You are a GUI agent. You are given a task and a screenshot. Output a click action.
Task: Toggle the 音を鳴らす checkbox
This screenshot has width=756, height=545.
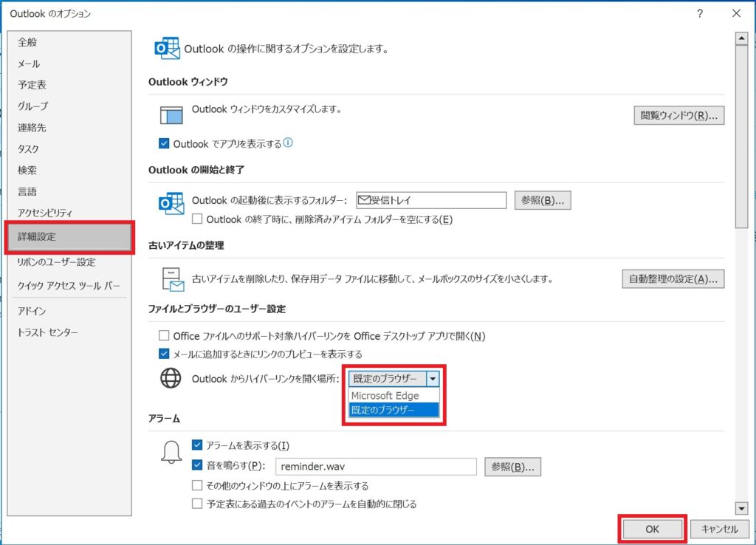[196, 465]
